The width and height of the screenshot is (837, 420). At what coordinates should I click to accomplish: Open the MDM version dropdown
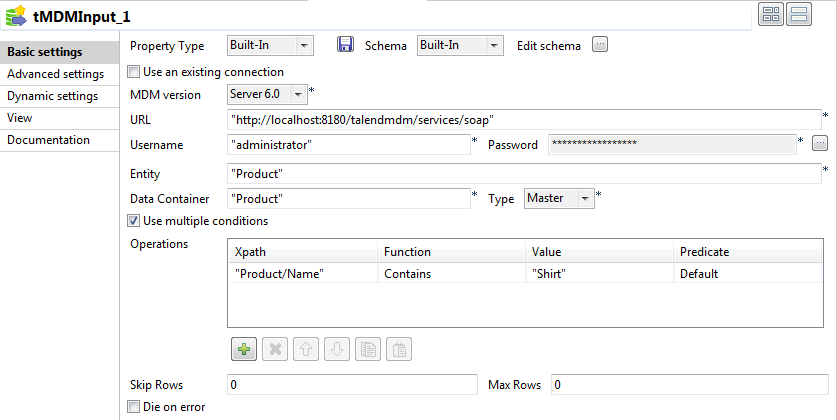pos(298,95)
